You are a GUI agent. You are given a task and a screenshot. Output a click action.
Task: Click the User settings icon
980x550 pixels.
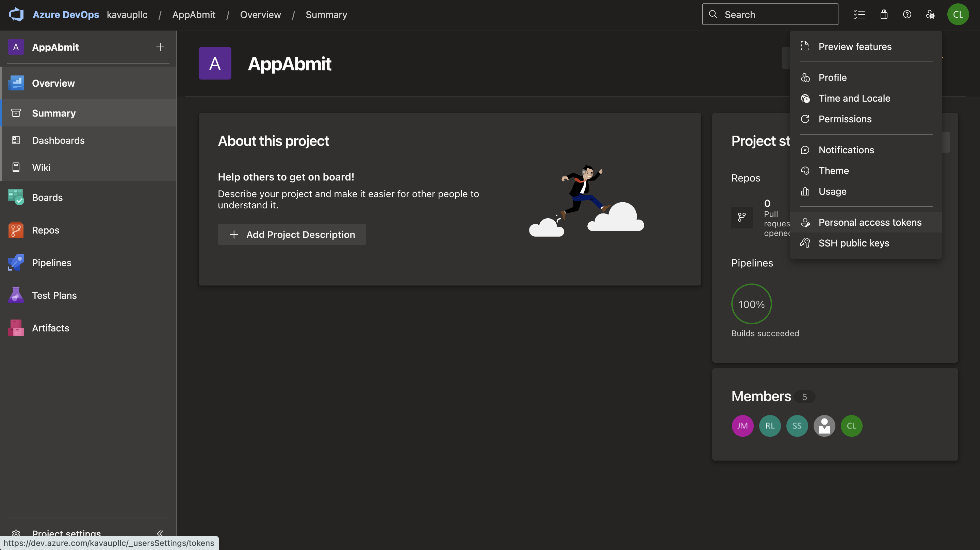930,14
